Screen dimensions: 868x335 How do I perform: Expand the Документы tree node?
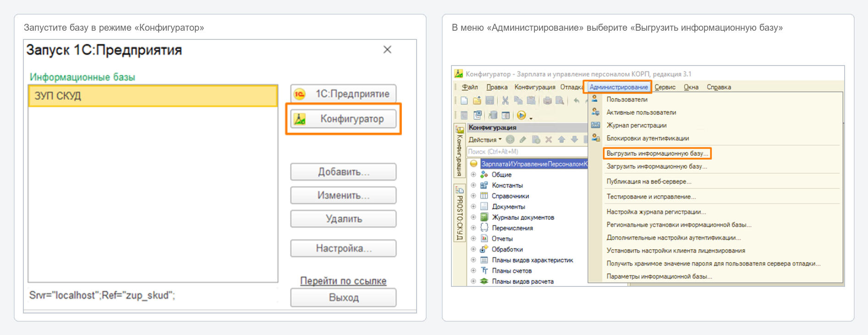473,207
